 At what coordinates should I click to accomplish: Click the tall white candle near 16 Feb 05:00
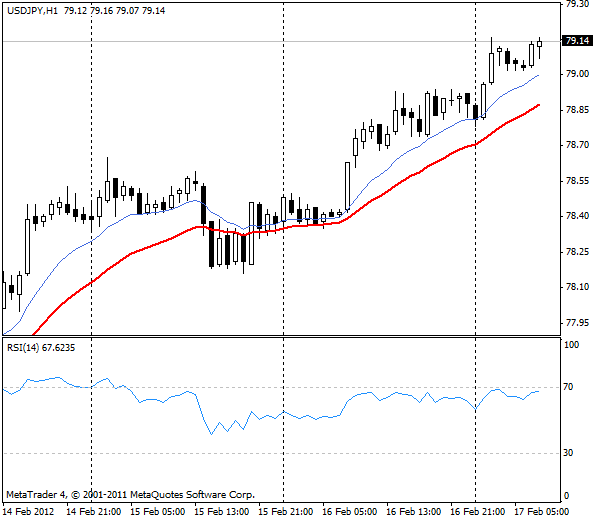coord(347,186)
